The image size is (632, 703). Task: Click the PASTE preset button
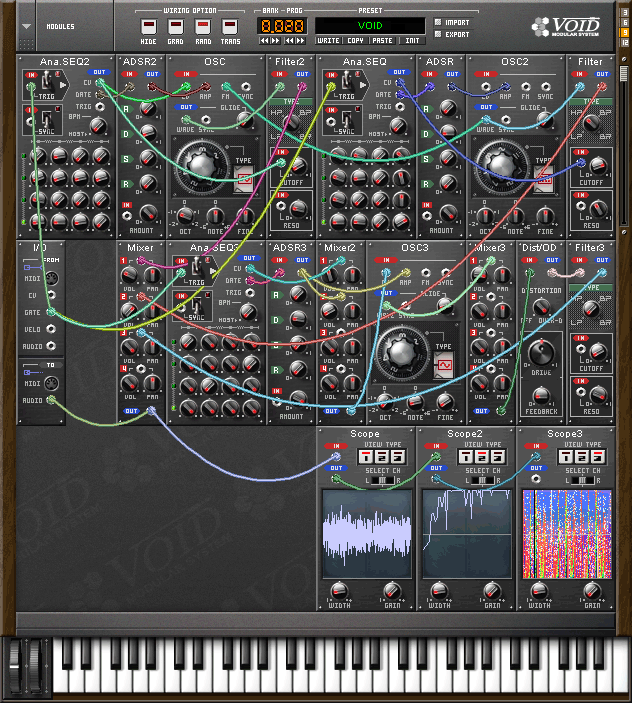[x=382, y=40]
